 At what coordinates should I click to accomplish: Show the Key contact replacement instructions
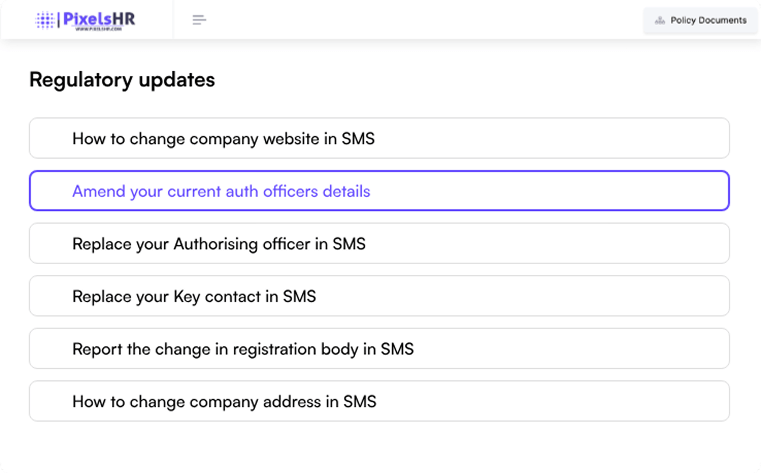tap(194, 296)
